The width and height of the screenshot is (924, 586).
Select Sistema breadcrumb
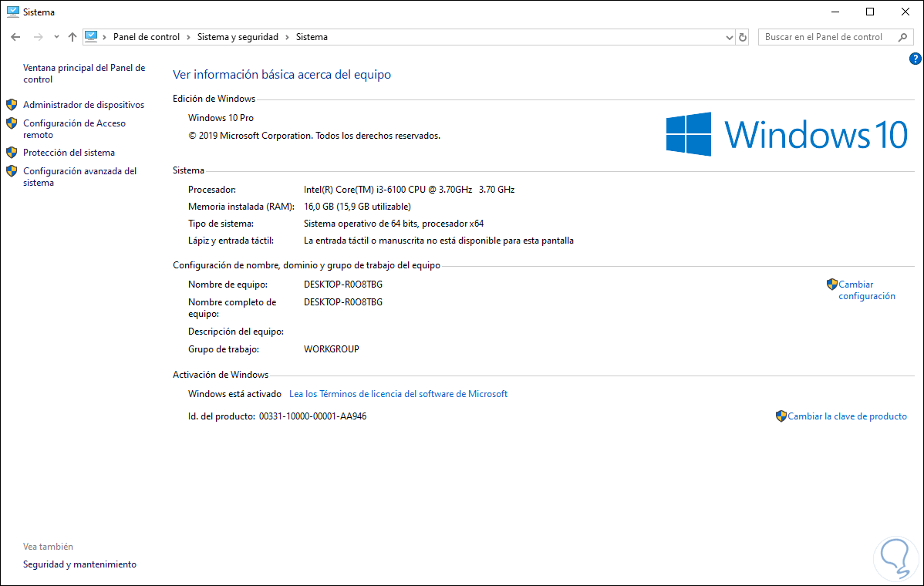312,37
